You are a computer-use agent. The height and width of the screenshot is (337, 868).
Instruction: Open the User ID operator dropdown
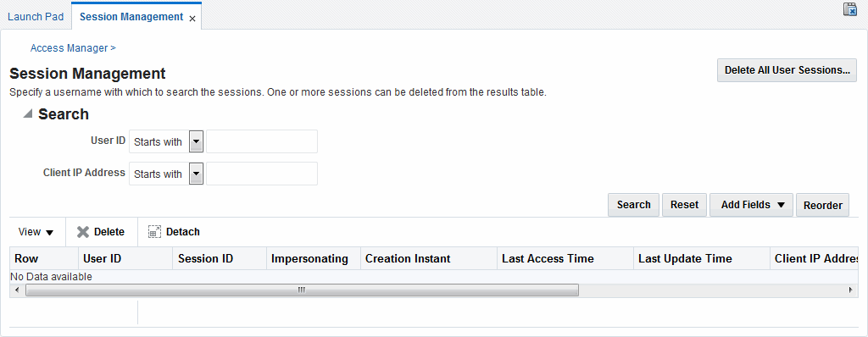(x=197, y=141)
